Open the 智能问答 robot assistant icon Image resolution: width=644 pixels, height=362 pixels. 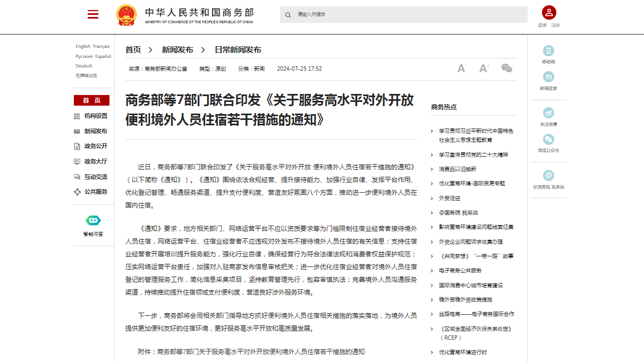tap(93, 220)
